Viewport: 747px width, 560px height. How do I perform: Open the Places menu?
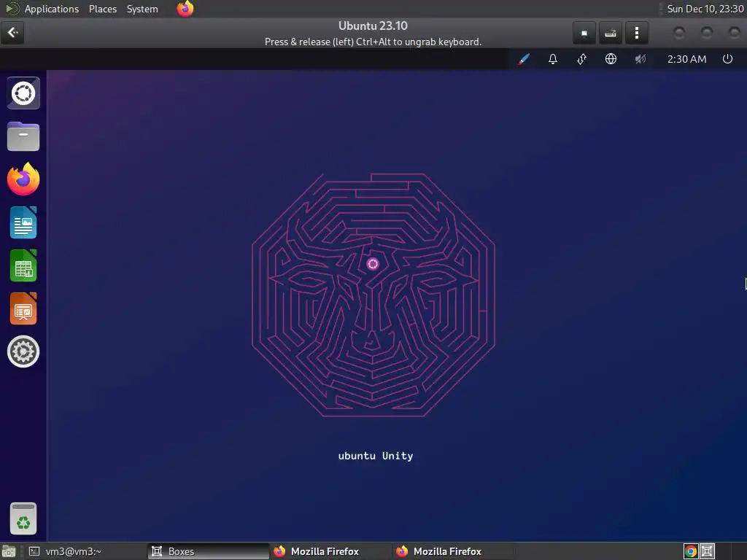102,9
